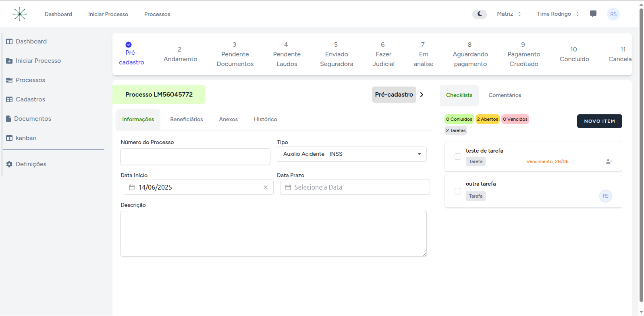Select stage 9 Pagamento Creditado
Viewport: 644px width, 316px height.
point(524,54)
